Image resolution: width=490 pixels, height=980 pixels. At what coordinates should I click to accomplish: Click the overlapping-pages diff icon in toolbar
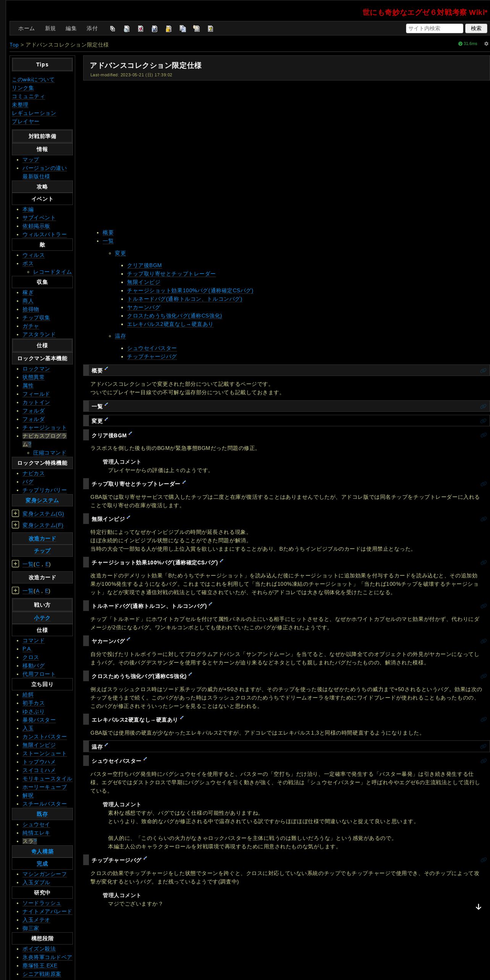[113, 29]
